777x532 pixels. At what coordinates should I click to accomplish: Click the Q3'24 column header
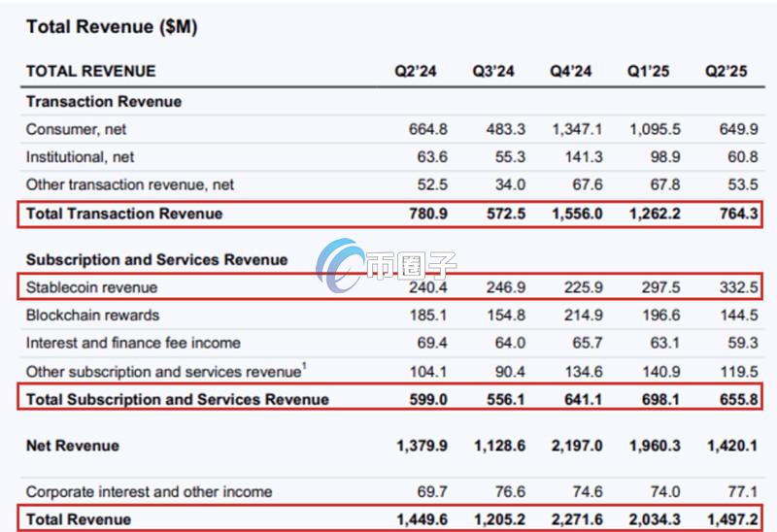coord(493,72)
